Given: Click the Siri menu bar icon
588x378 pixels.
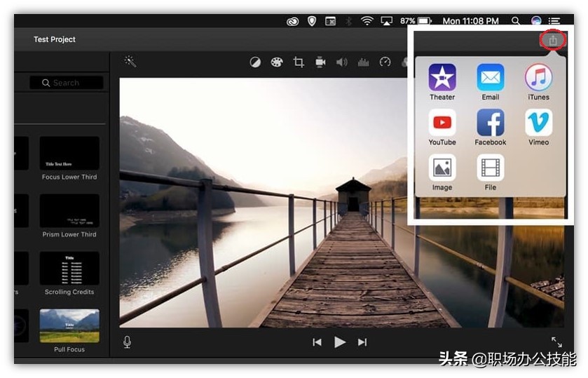Looking at the screenshot, I should click(x=536, y=21).
